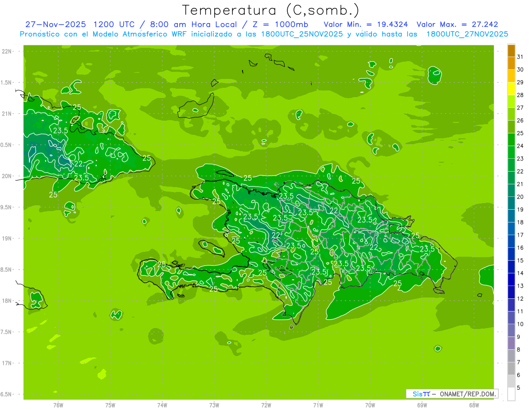Click the '74W' longitude axis label

click(162, 405)
